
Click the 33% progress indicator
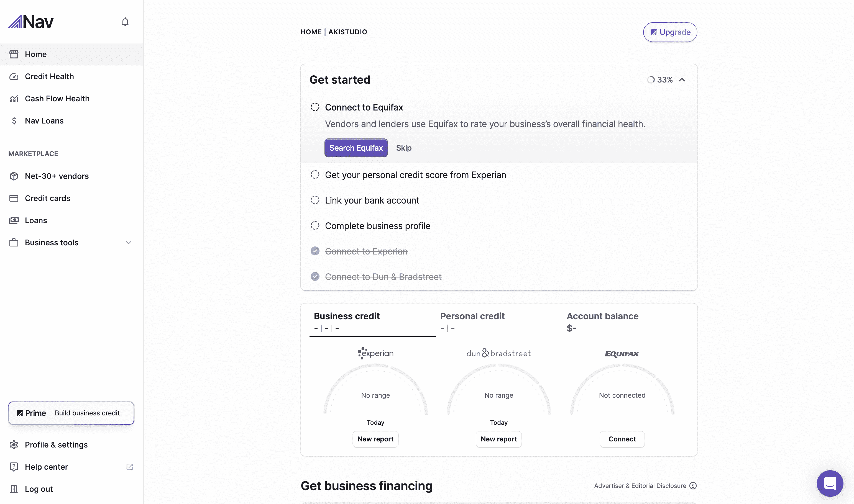click(x=660, y=80)
